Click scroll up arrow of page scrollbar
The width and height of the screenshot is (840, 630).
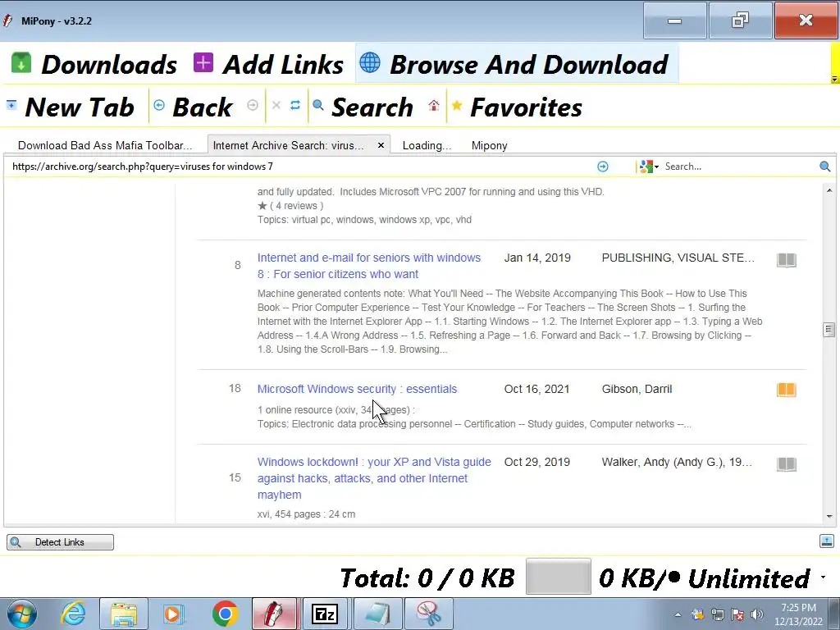pos(829,190)
